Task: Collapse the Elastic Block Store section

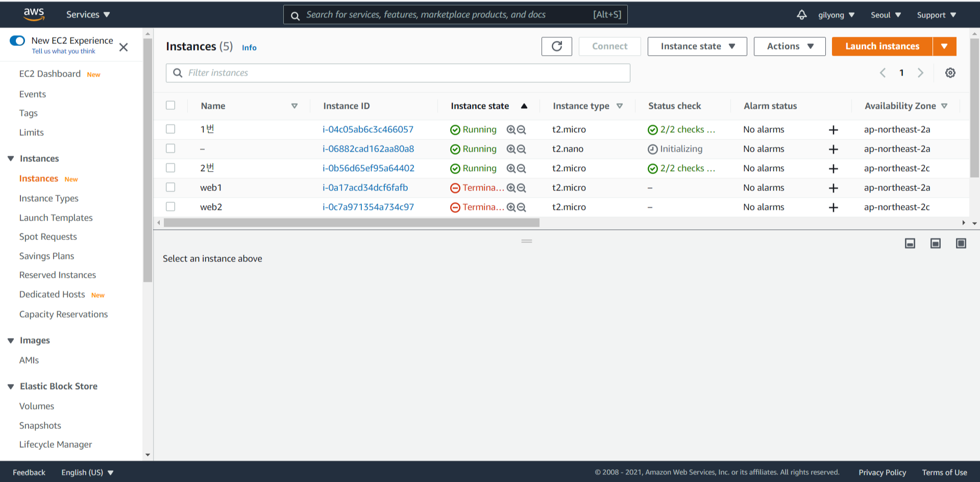Action: click(x=11, y=387)
